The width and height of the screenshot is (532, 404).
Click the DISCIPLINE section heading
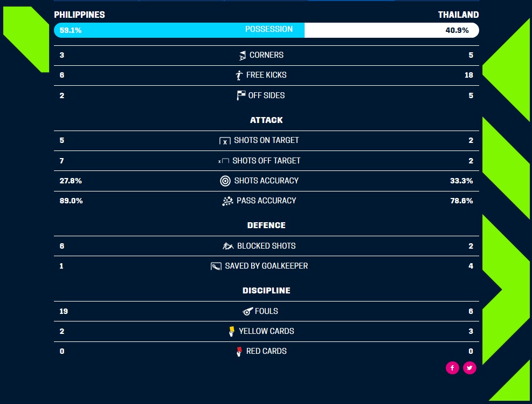pyautogui.click(x=266, y=291)
